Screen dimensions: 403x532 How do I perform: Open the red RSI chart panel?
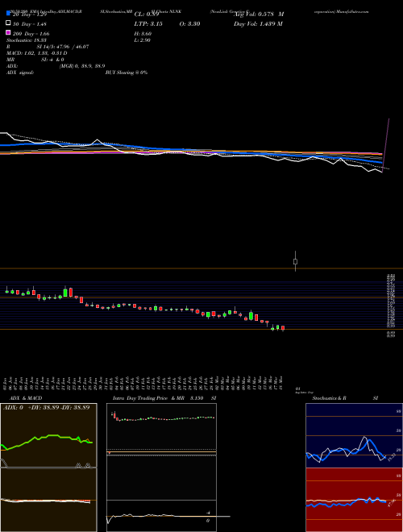354,500
